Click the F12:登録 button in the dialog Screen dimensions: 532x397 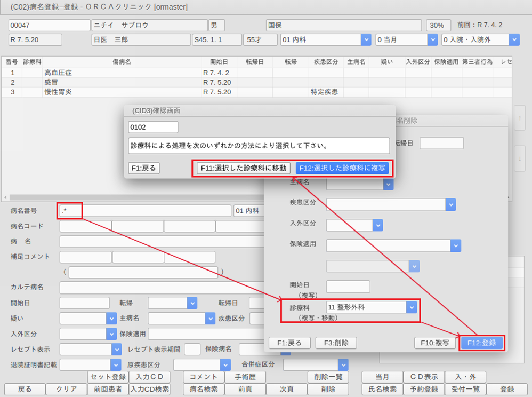tap(481, 343)
